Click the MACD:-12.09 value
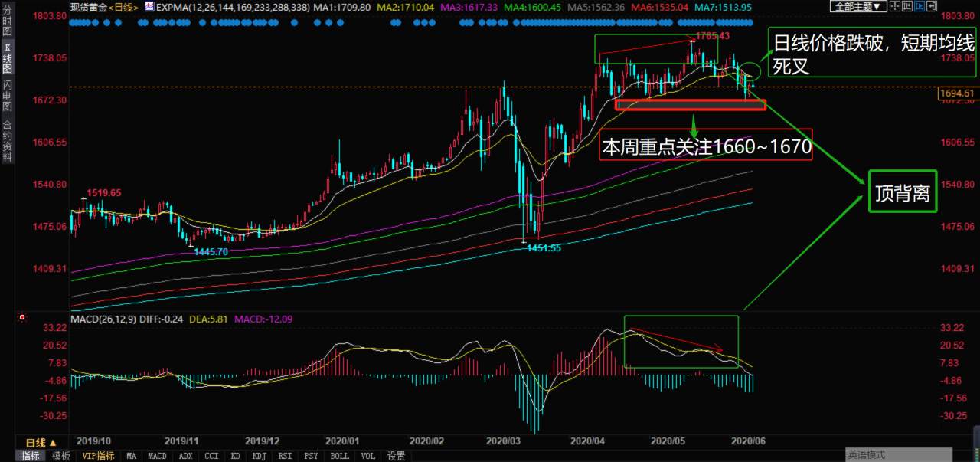Viewport: 980px width, 462px height. 264,318
